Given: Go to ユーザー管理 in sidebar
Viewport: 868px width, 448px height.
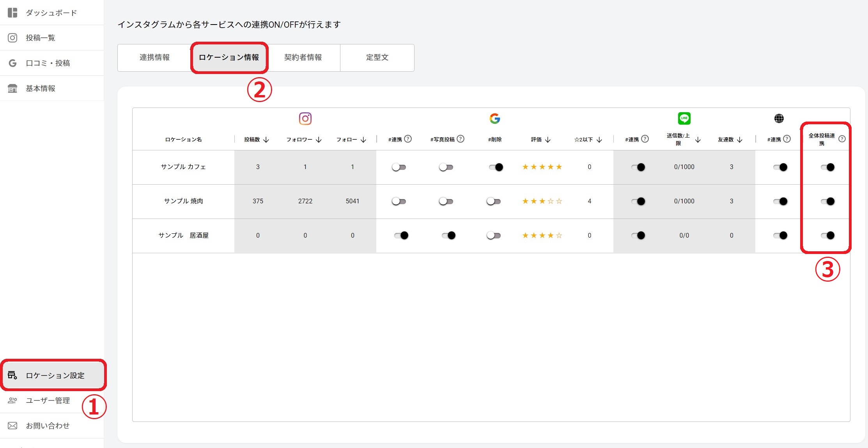Looking at the screenshot, I should point(48,400).
